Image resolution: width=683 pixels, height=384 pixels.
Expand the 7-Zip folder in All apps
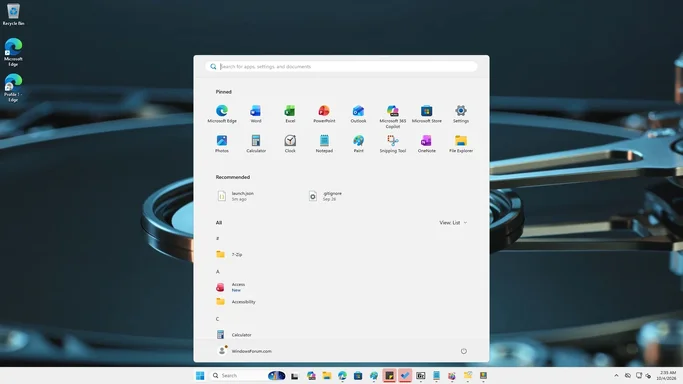[230, 254]
